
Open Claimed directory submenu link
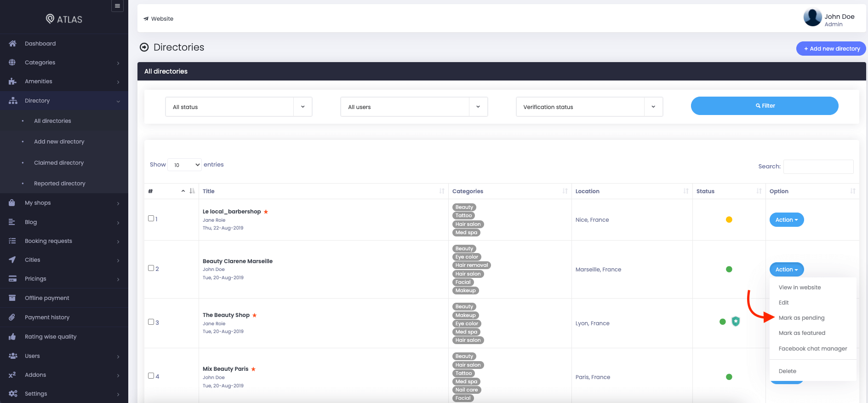click(x=59, y=163)
